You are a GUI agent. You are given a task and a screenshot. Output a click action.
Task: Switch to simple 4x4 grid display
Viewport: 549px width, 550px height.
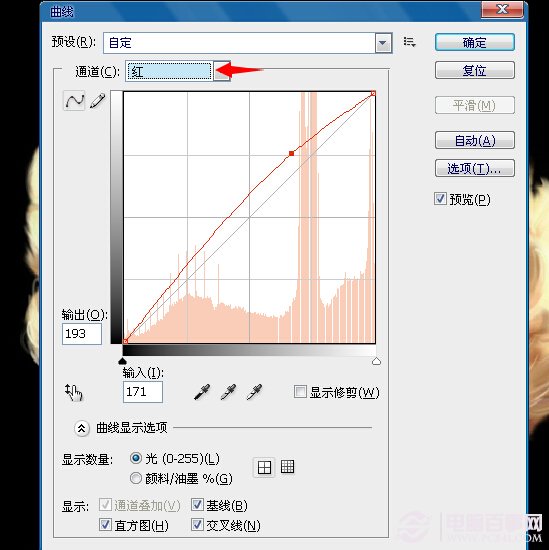point(264,467)
